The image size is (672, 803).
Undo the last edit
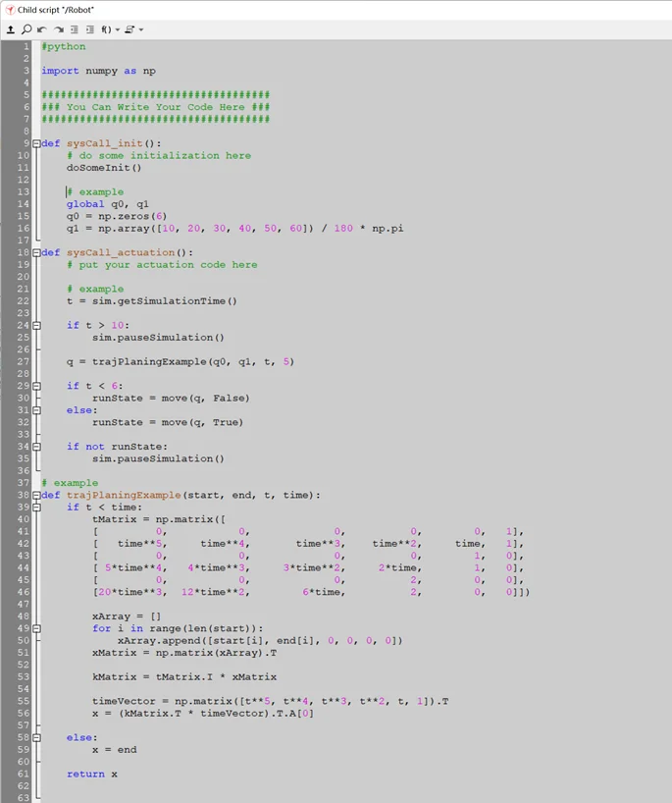click(x=42, y=29)
